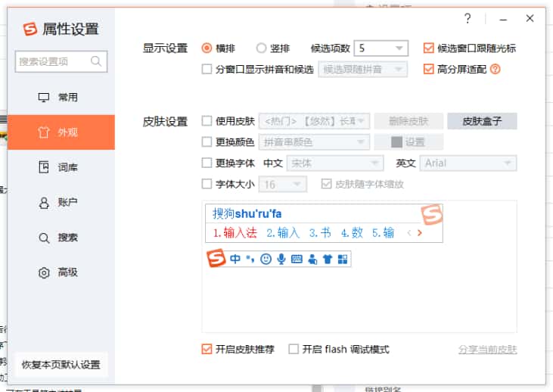Click the 删除皮肤 button
This screenshot has height=392, width=553.
click(409, 121)
